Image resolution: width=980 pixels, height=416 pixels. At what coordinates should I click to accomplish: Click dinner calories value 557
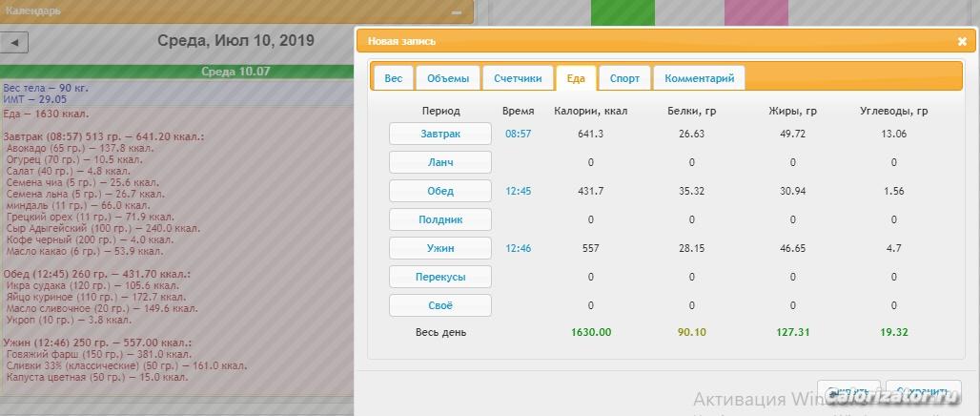click(591, 248)
